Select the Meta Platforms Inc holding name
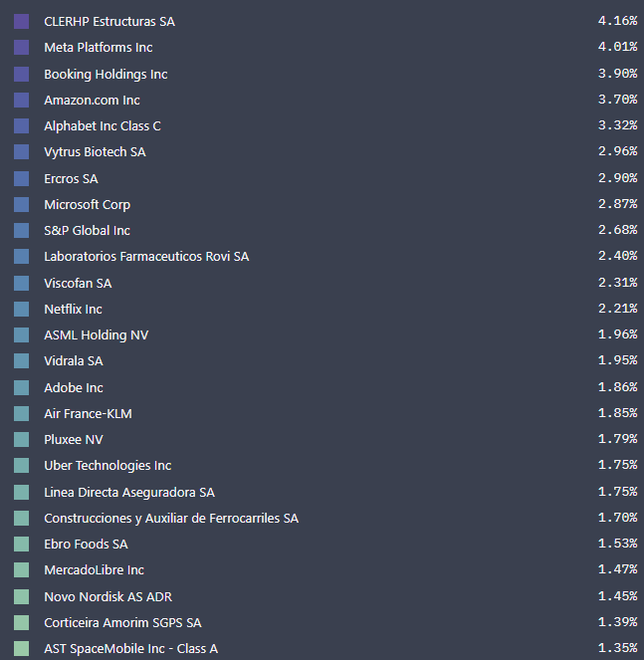Screen dimensions: 644x660 click(x=99, y=48)
